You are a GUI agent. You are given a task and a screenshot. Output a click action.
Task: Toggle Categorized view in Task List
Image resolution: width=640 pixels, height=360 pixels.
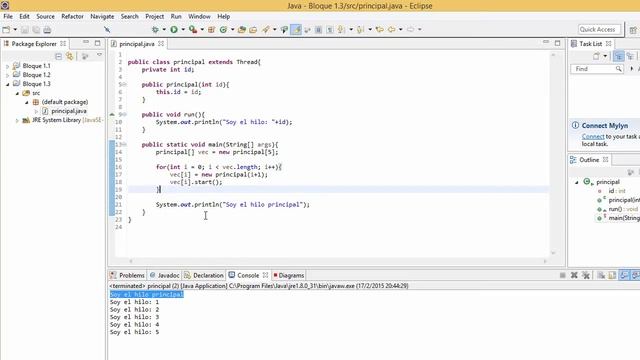click(x=619, y=56)
